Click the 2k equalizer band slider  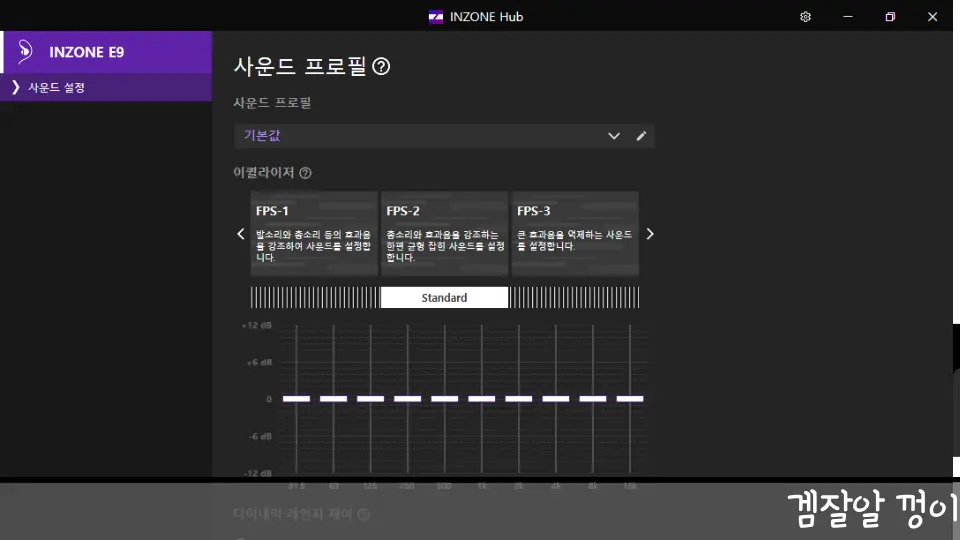519,399
